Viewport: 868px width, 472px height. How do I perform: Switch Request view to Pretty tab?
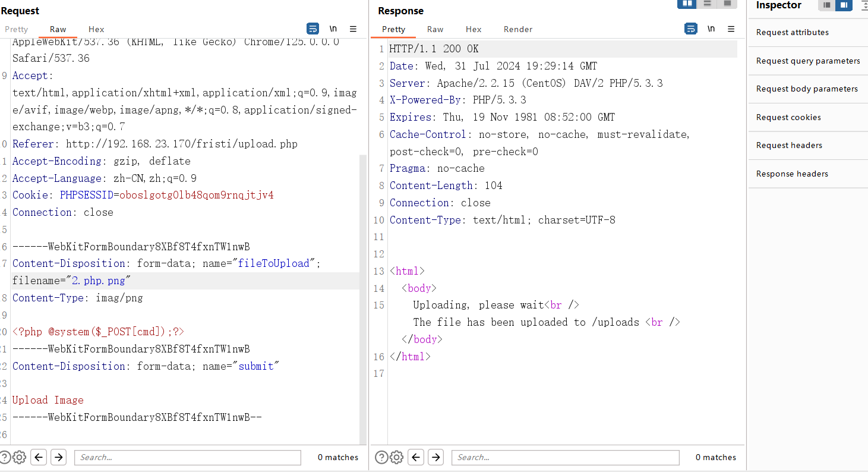click(x=17, y=29)
